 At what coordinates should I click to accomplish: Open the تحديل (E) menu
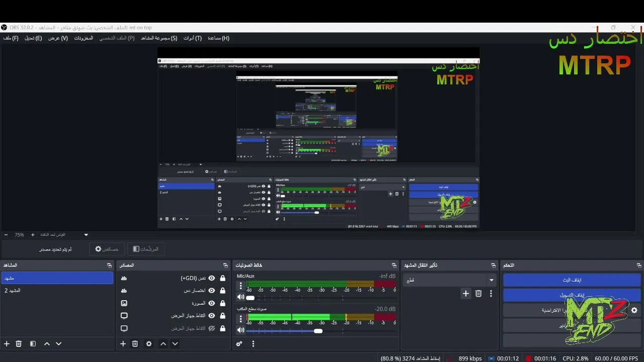(33, 38)
